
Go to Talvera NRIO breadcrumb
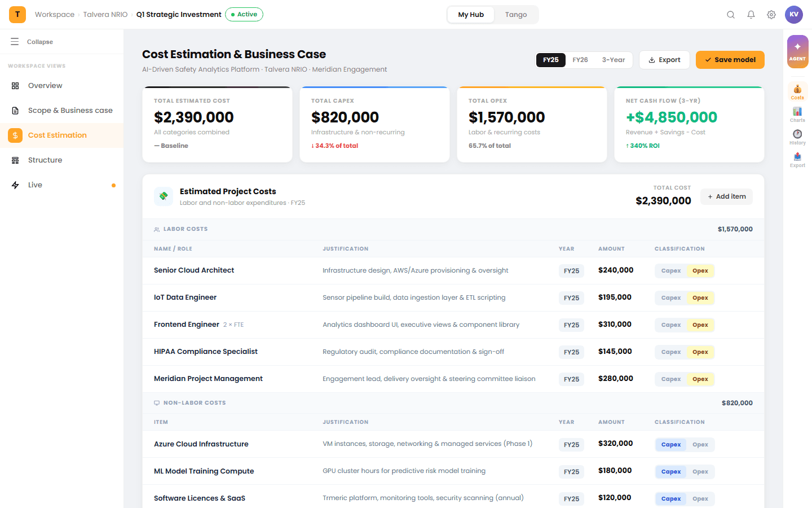105,15
